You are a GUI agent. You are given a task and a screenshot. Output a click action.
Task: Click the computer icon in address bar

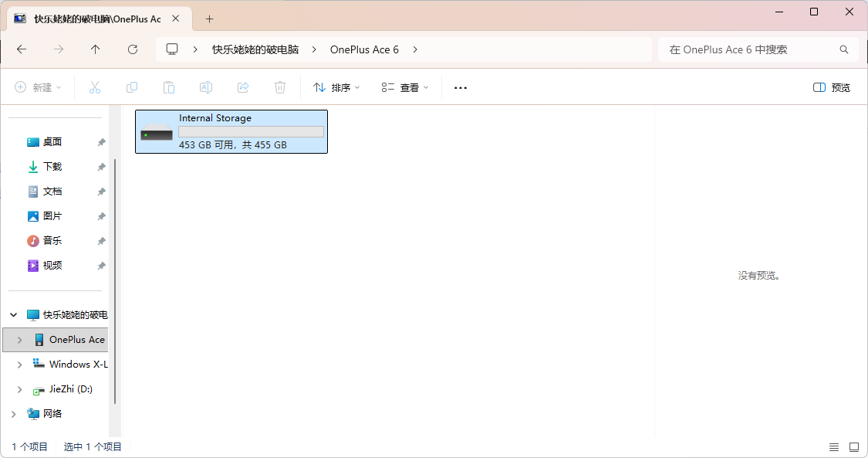pos(172,49)
